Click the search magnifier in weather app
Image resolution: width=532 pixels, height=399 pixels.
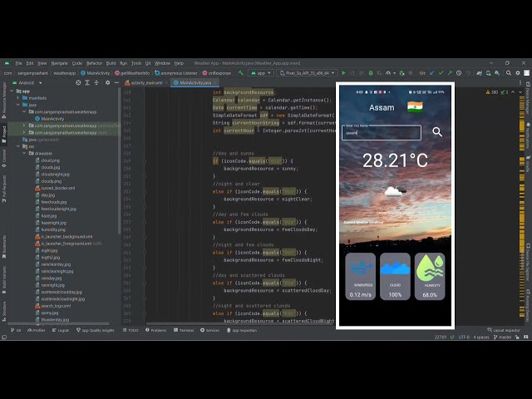(x=437, y=131)
